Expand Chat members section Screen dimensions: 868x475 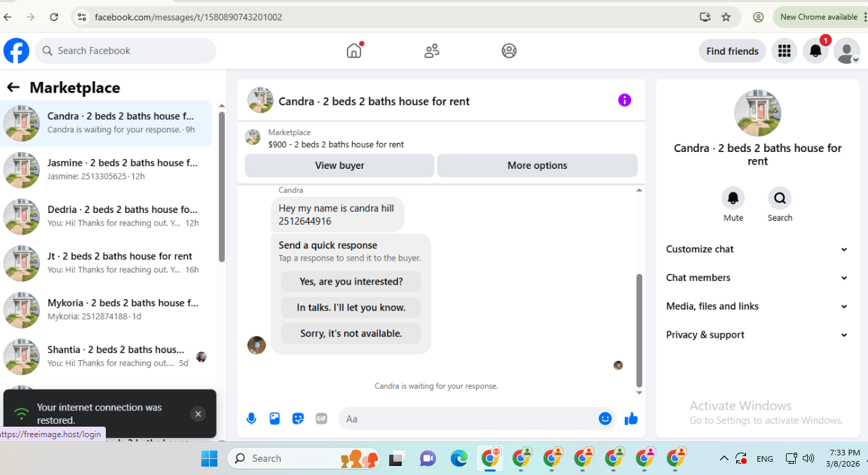coord(757,277)
